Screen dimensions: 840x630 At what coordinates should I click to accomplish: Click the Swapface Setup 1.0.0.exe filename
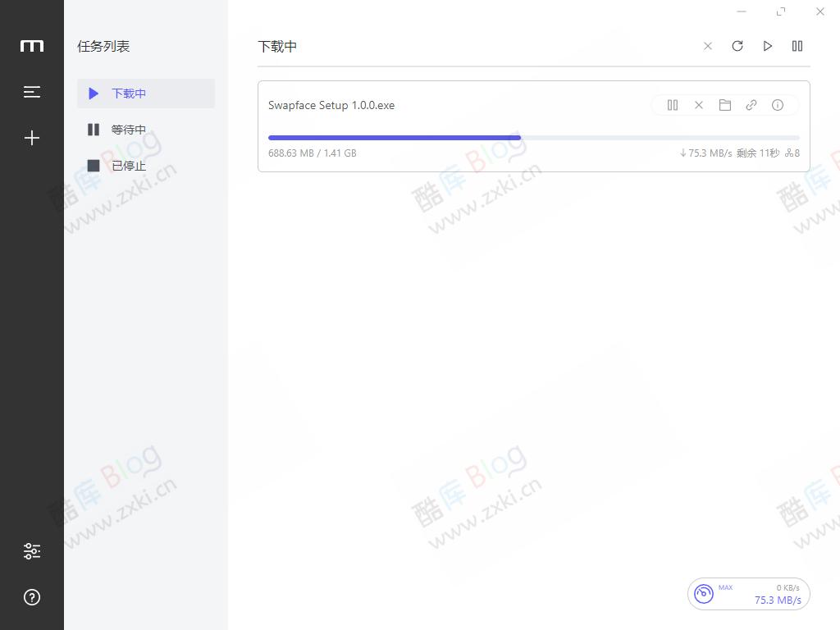coord(331,105)
